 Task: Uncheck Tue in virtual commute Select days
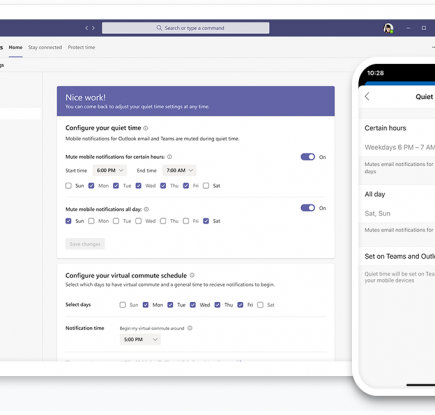tap(170, 305)
